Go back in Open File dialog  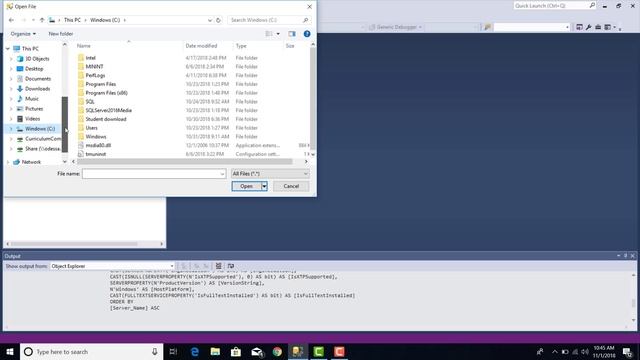pyautogui.click(x=11, y=20)
